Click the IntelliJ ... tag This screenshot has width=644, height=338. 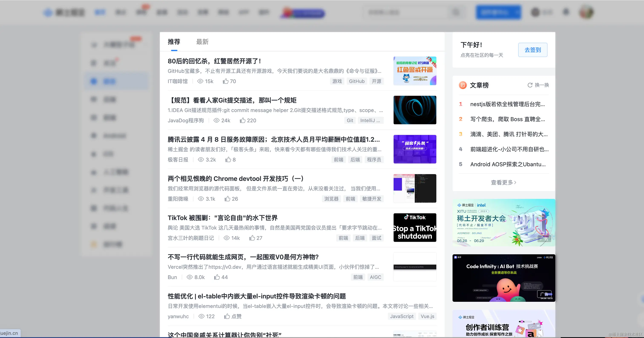pos(370,120)
